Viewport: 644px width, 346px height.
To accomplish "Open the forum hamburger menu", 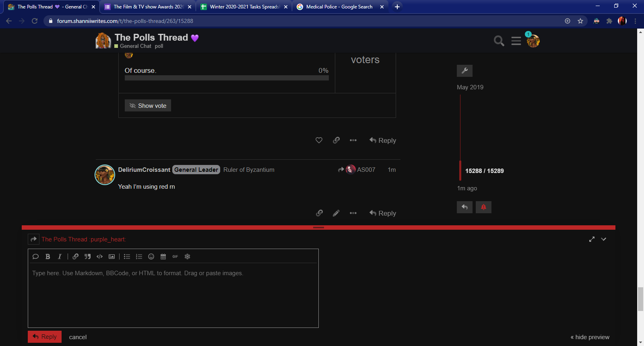I will (516, 41).
